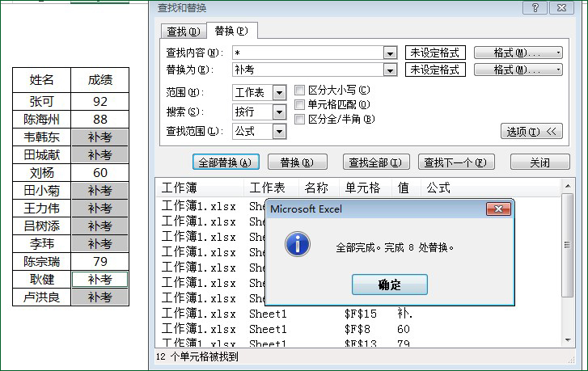Click the 查找全部 button

pyautogui.click(x=376, y=162)
